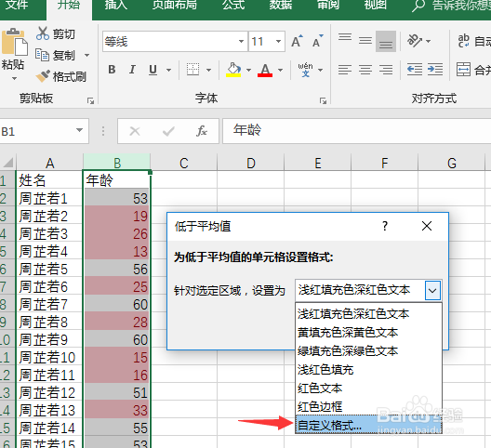The width and height of the screenshot is (491, 448).
Task: Switch to the 页面布局 tab
Action: pos(175,5)
